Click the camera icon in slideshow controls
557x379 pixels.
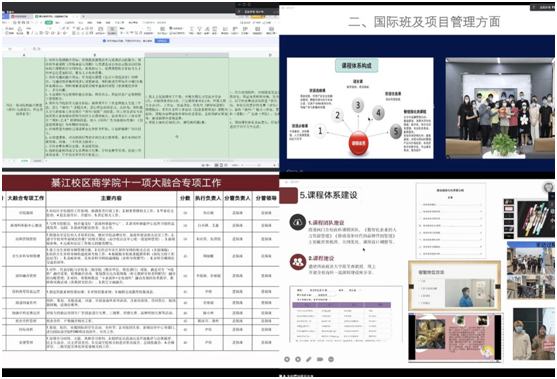(320, 359)
